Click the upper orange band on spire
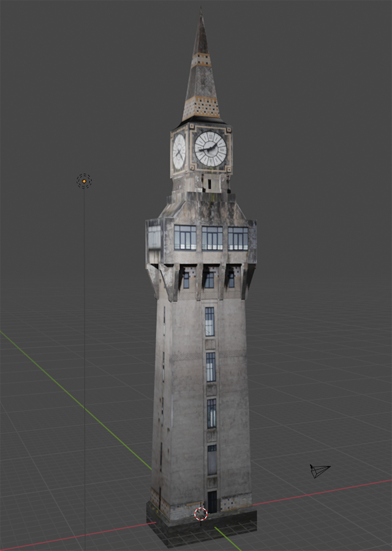Screen dimensions: 392x551 pyautogui.click(x=201, y=60)
